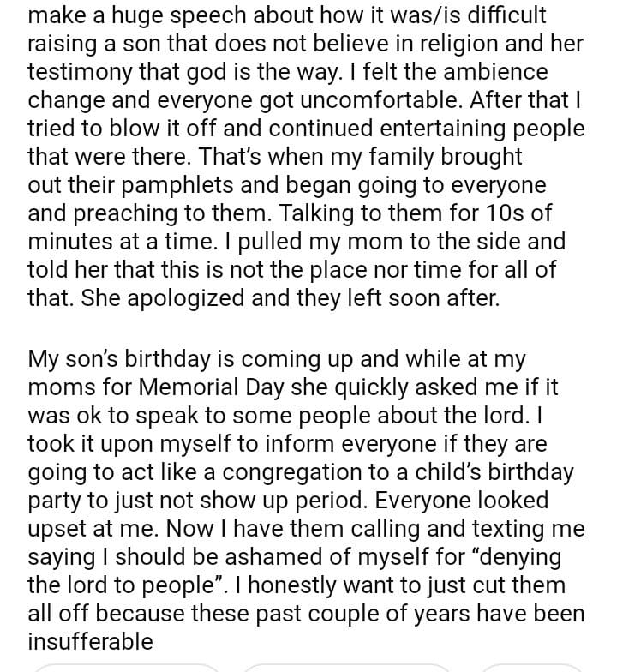Screen dimensions: 617x672
Task: Click the right pill button at the bottom
Action: (531, 668)
